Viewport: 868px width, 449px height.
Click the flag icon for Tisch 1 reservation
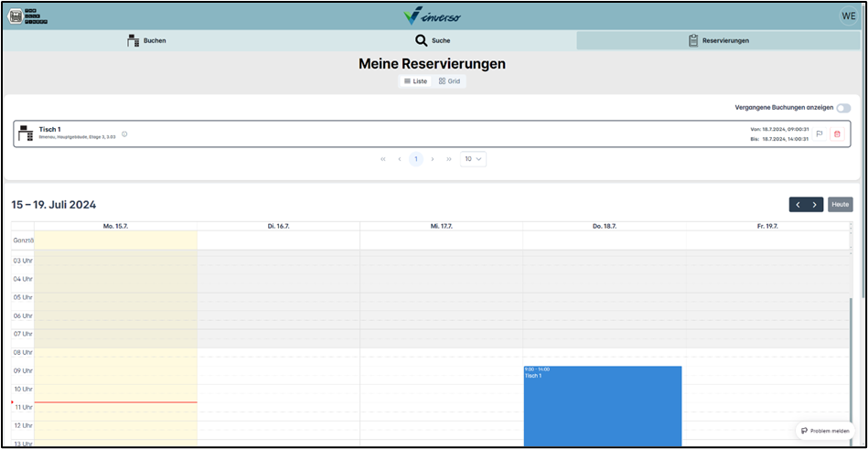tap(820, 134)
